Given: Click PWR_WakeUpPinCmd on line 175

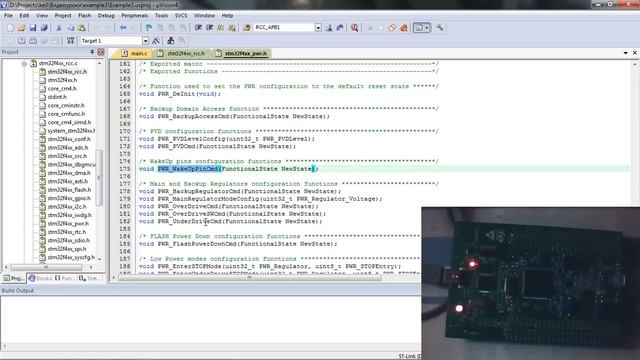Looking at the screenshot, I should click(x=188, y=169).
